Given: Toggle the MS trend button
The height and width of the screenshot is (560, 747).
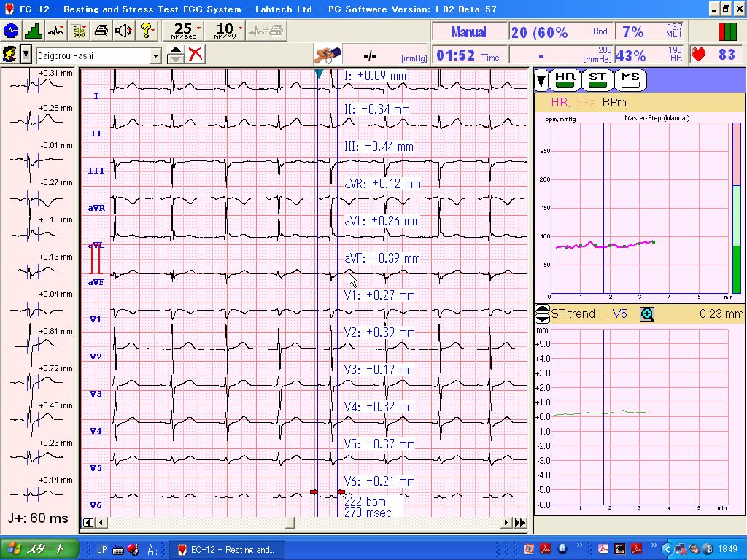Looking at the screenshot, I should click(631, 80).
